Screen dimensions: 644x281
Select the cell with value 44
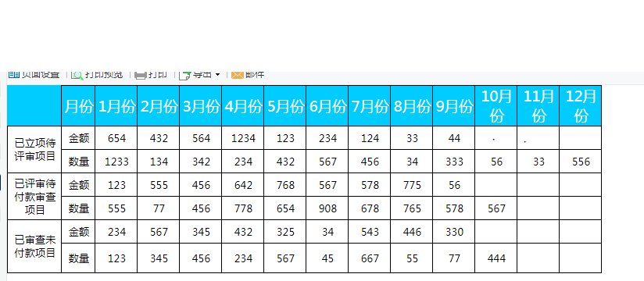coord(454,138)
